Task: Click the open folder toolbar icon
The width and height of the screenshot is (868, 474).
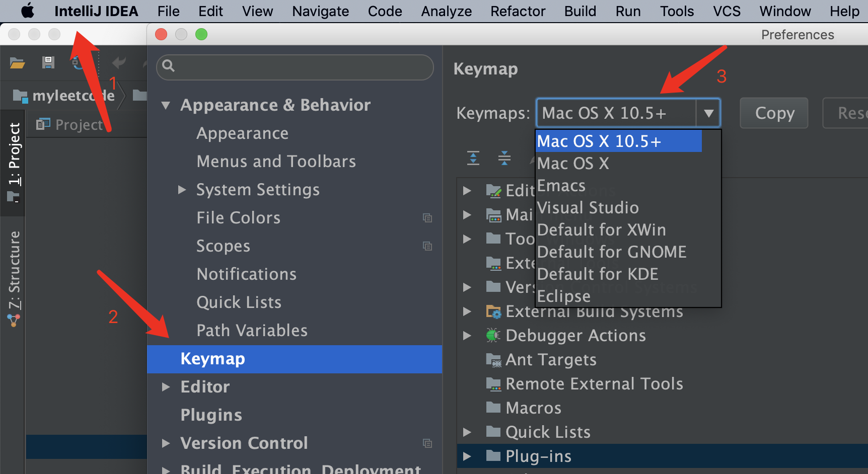Action: [x=18, y=63]
